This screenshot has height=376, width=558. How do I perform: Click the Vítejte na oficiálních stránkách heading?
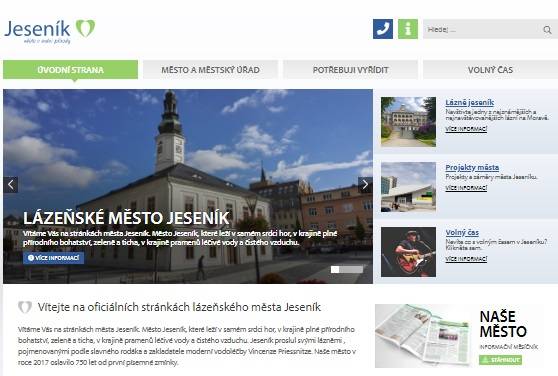pos(179,307)
